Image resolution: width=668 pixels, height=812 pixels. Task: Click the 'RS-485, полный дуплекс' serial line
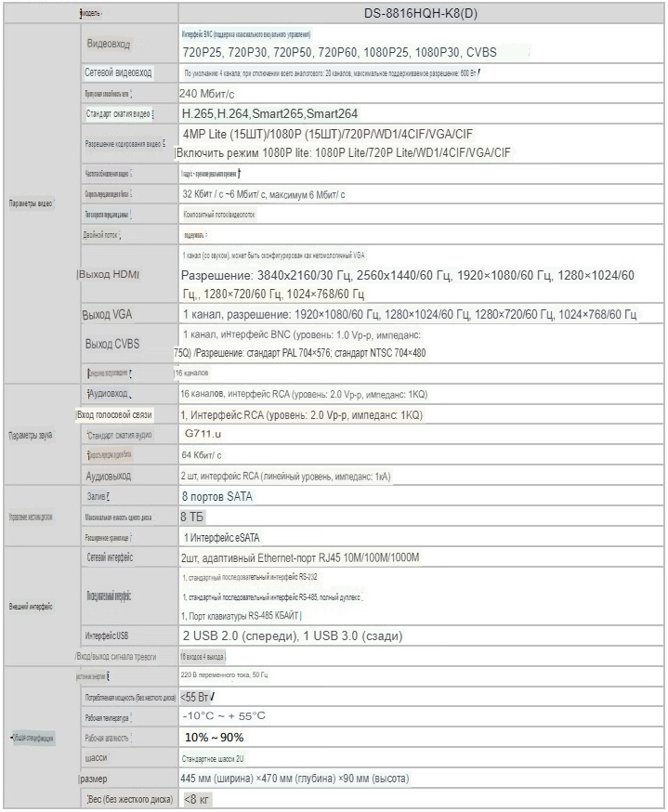(272, 597)
